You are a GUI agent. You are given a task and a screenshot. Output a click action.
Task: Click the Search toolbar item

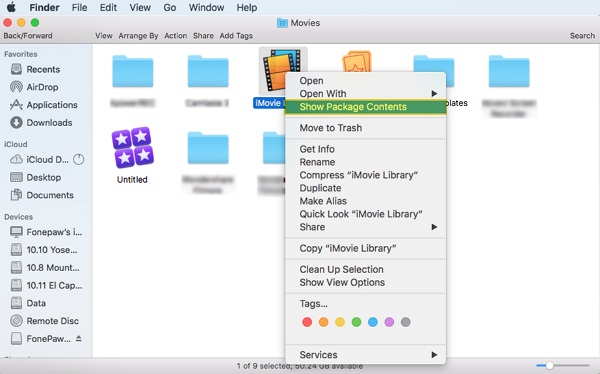coord(582,36)
